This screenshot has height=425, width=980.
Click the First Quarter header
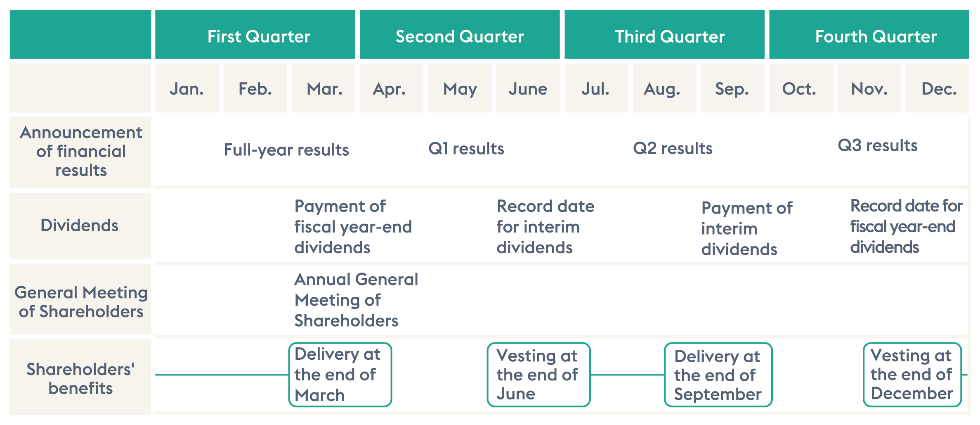coord(255,35)
